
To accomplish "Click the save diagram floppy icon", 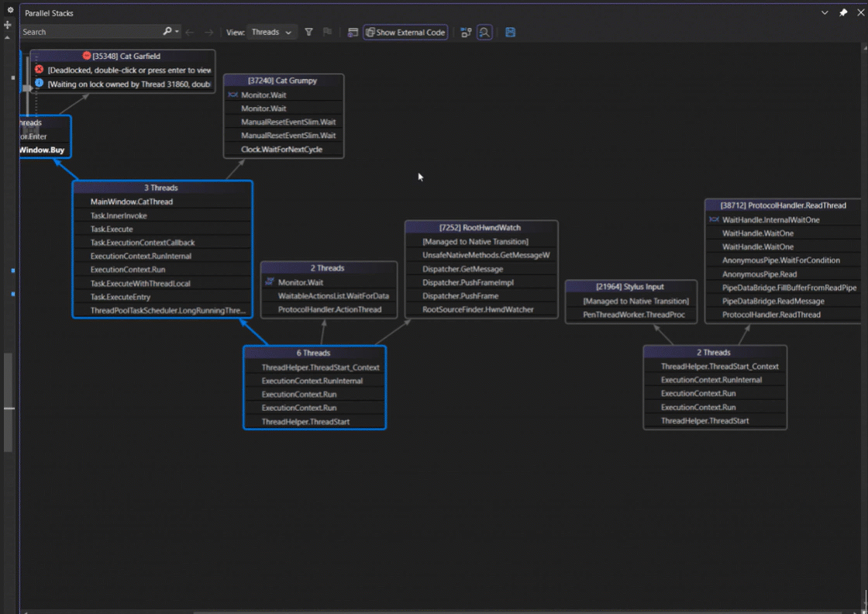I will [510, 32].
